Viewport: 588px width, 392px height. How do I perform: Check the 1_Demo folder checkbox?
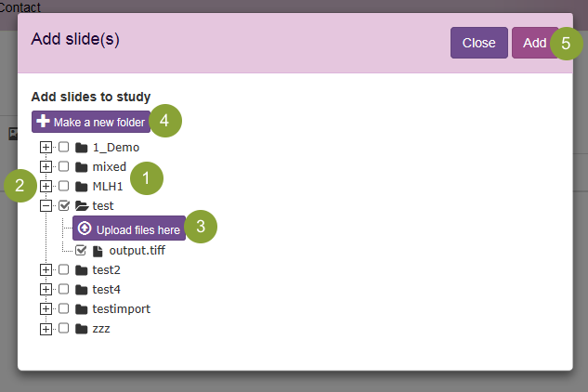[64, 148]
